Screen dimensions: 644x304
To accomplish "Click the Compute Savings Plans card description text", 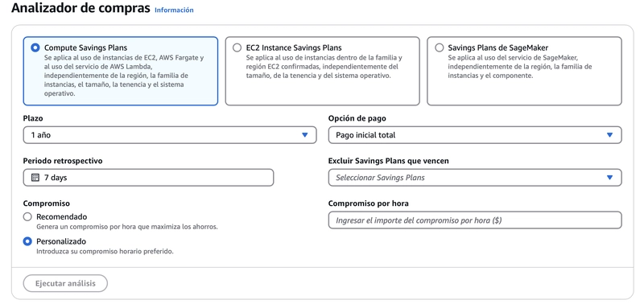I will [x=124, y=76].
